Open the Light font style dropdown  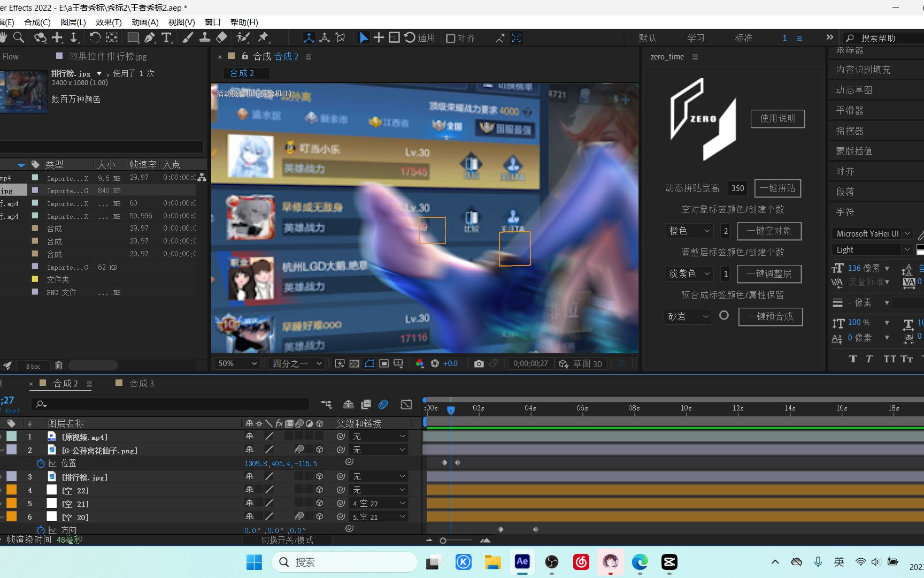click(872, 250)
